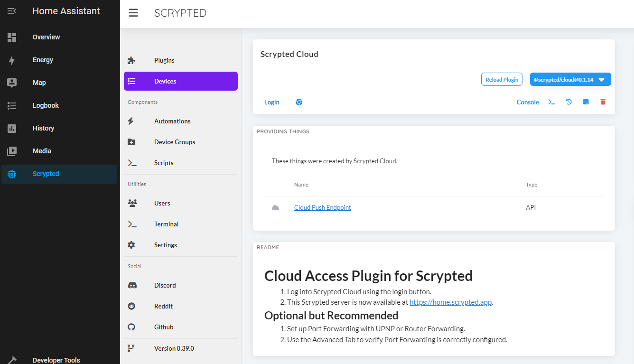Click the storage drive icon
This screenshot has height=364, width=634.
click(x=586, y=102)
